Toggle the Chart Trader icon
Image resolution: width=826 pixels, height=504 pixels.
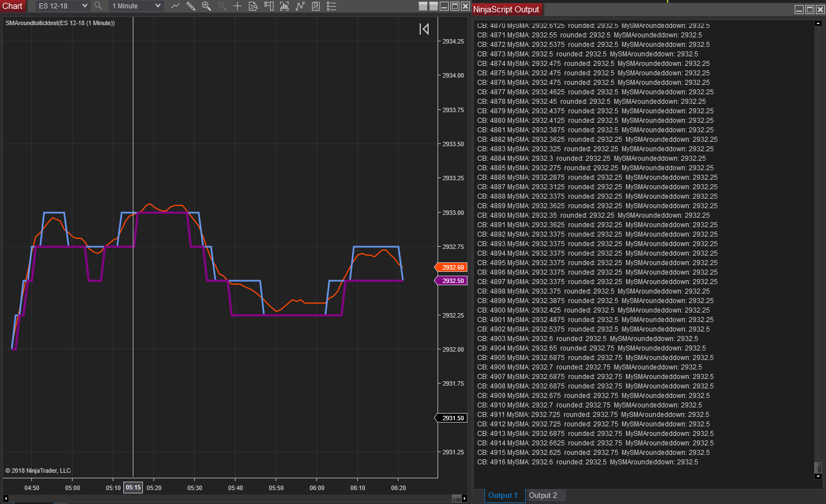(x=269, y=6)
